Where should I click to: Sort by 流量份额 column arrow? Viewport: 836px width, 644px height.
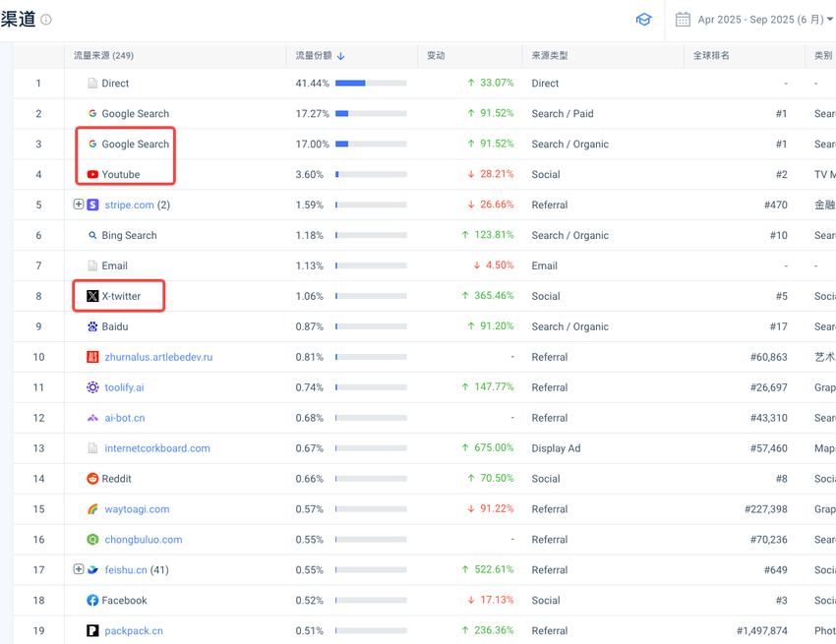[340, 56]
